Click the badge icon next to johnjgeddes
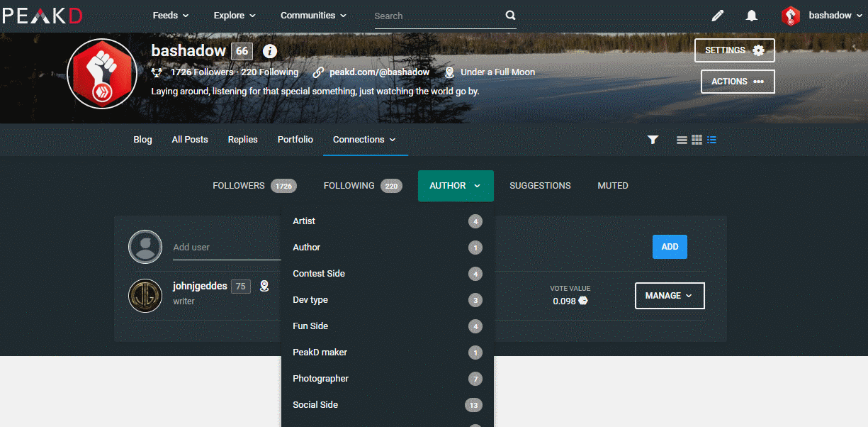This screenshot has width=868, height=427. [x=264, y=286]
